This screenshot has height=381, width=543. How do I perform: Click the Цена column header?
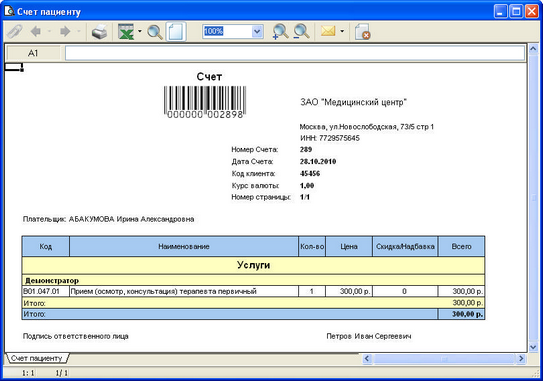pos(349,247)
